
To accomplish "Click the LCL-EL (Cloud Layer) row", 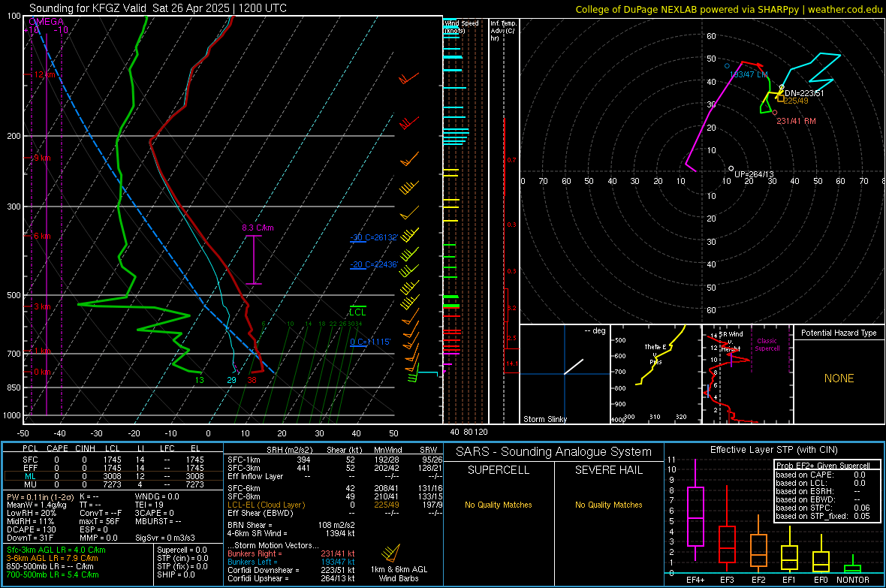I will [335, 505].
